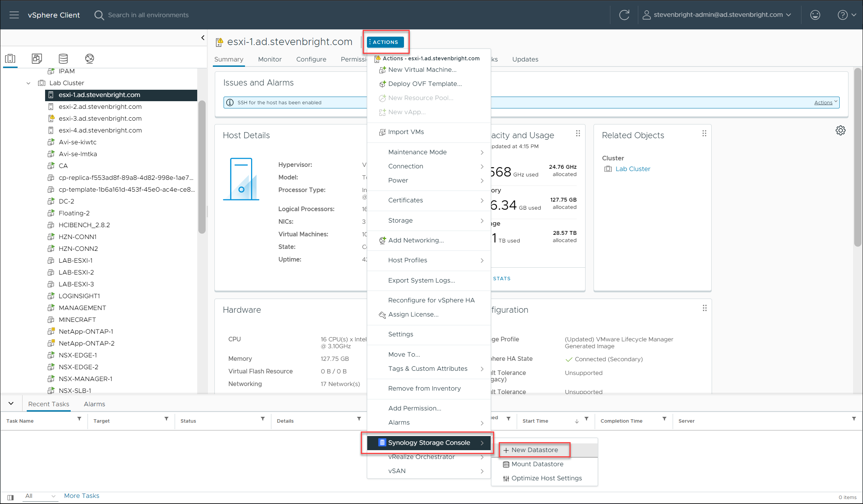Collapse the Recent Tasks panel chevron

click(x=11, y=404)
